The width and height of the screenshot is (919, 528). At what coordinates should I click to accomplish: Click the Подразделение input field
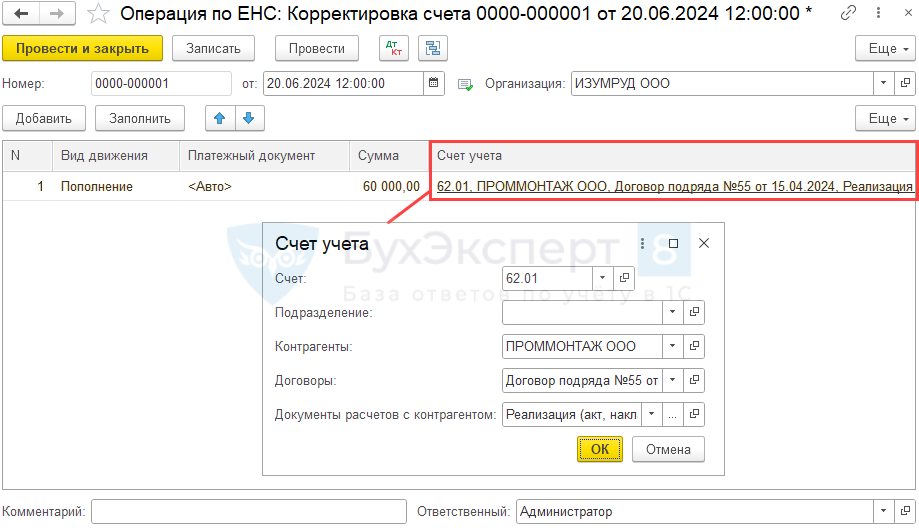click(582, 312)
